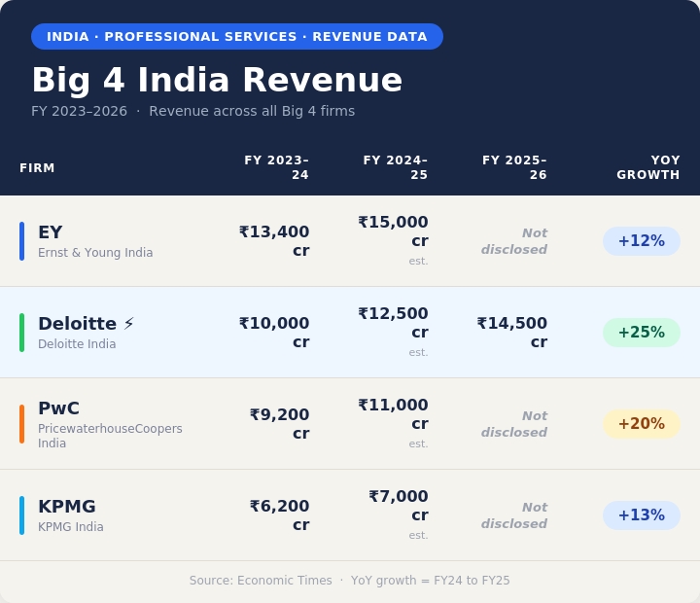Click the 'est.' label under KPMG's ₹7,000 cr
This screenshot has width=700, height=603.
tap(418, 535)
